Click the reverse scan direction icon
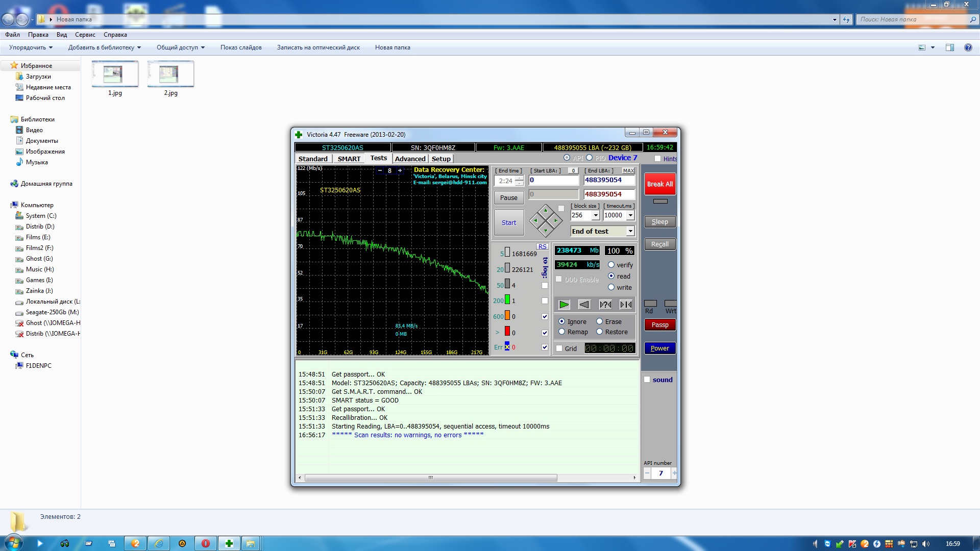 click(584, 305)
